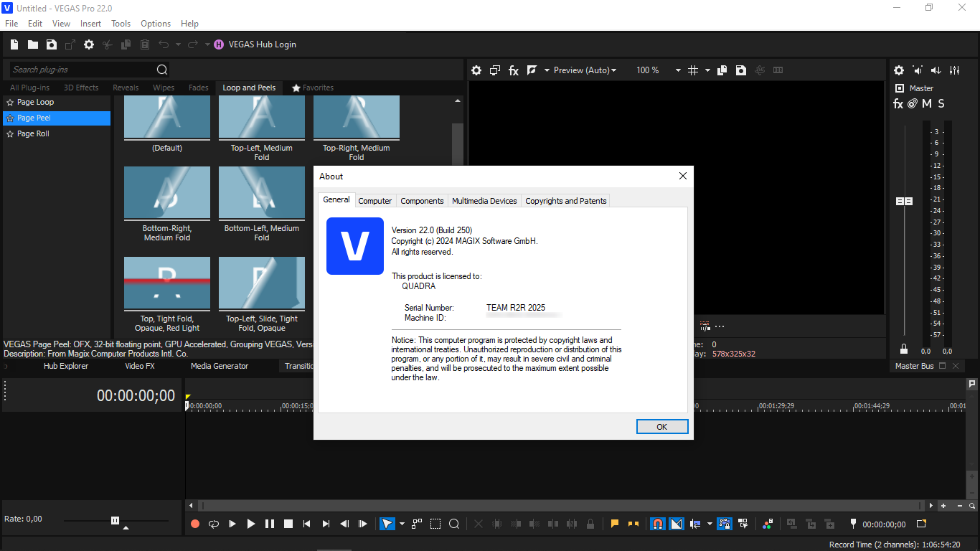Open Copyrights and Patents tab

566,201
